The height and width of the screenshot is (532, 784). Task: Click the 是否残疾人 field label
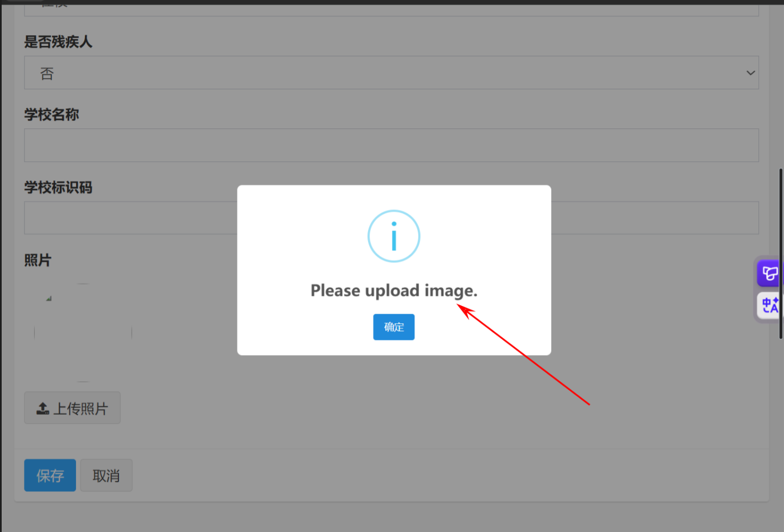(58, 42)
